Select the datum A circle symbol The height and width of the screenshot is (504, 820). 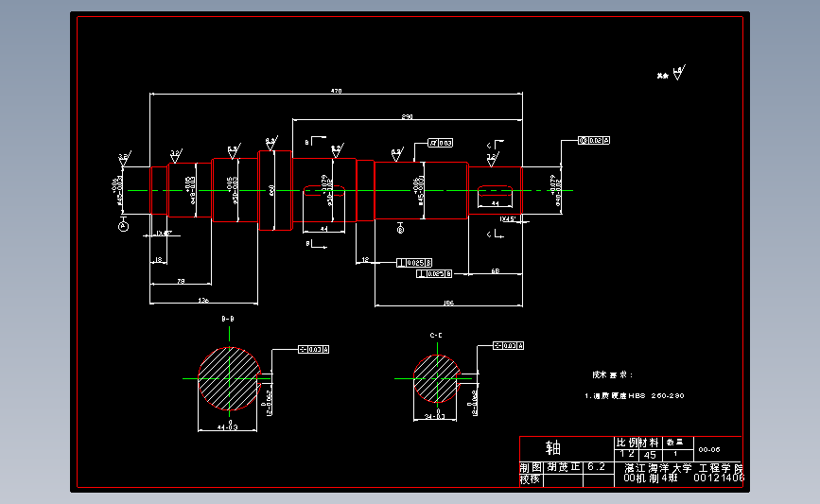(123, 226)
